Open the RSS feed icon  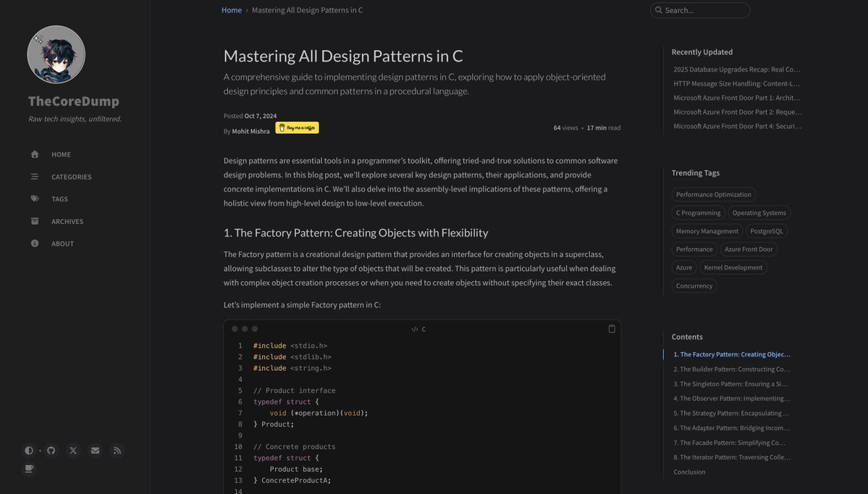pos(117,451)
